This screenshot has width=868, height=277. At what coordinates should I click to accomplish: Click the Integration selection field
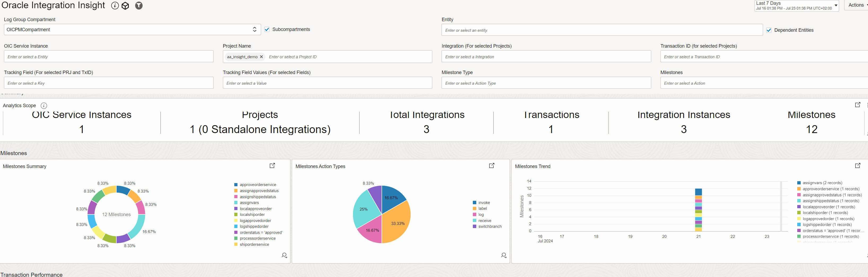point(546,56)
